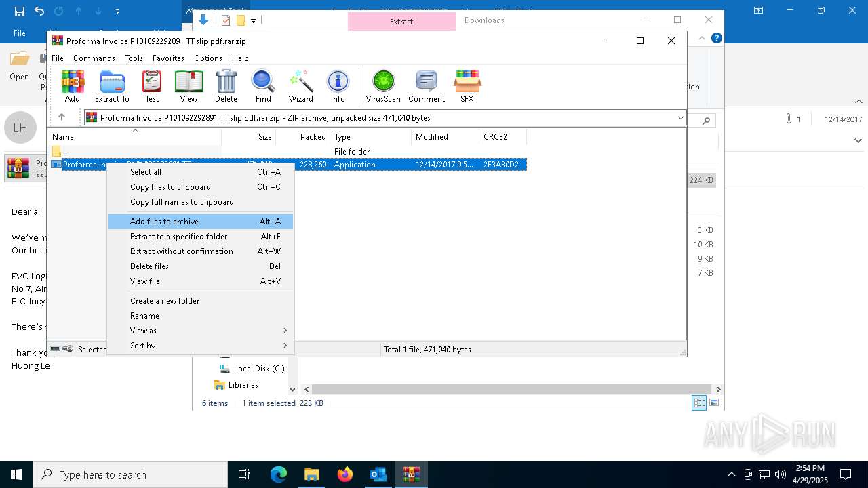Expand the archive path dropdown

point(680,118)
